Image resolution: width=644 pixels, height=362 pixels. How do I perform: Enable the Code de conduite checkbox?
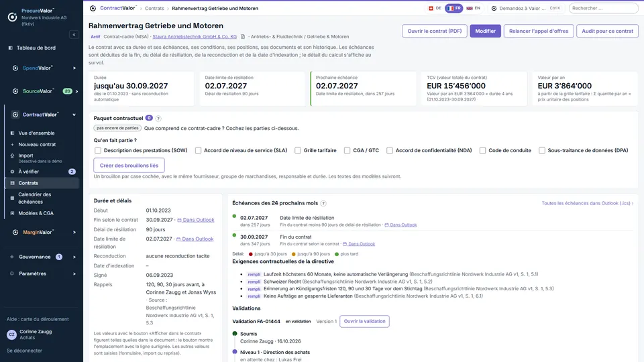point(482,151)
